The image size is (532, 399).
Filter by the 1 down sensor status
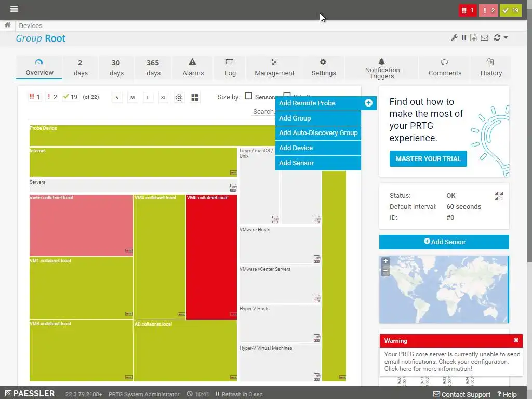click(x=35, y=97)
